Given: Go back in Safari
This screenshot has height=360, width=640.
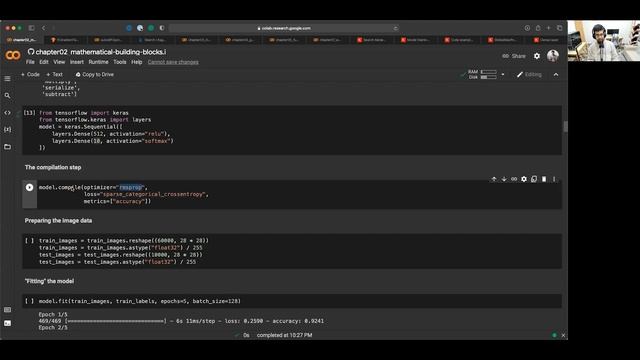Looking at the screenshot, I should (x=44, y=28).
